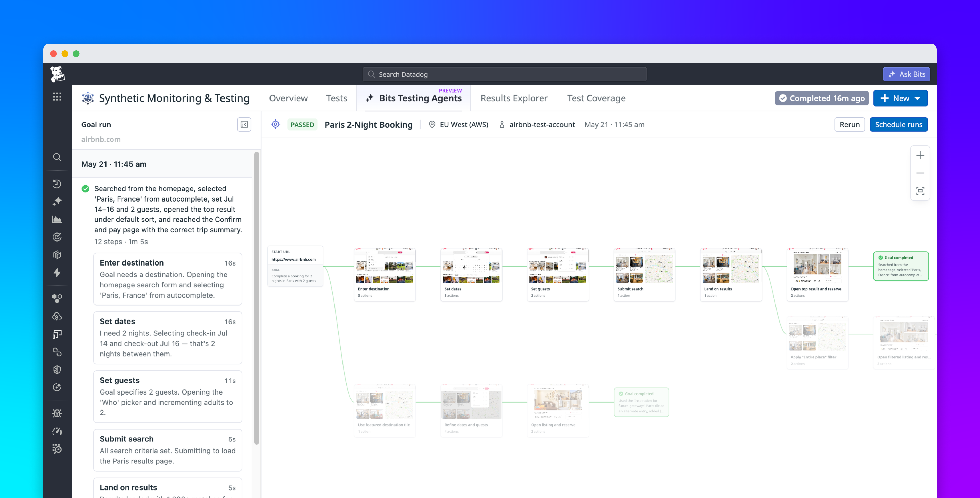Select the Bits Testing Agents tab
The width and height of the screenshot is (980, 498).
(x=413, y=98)
